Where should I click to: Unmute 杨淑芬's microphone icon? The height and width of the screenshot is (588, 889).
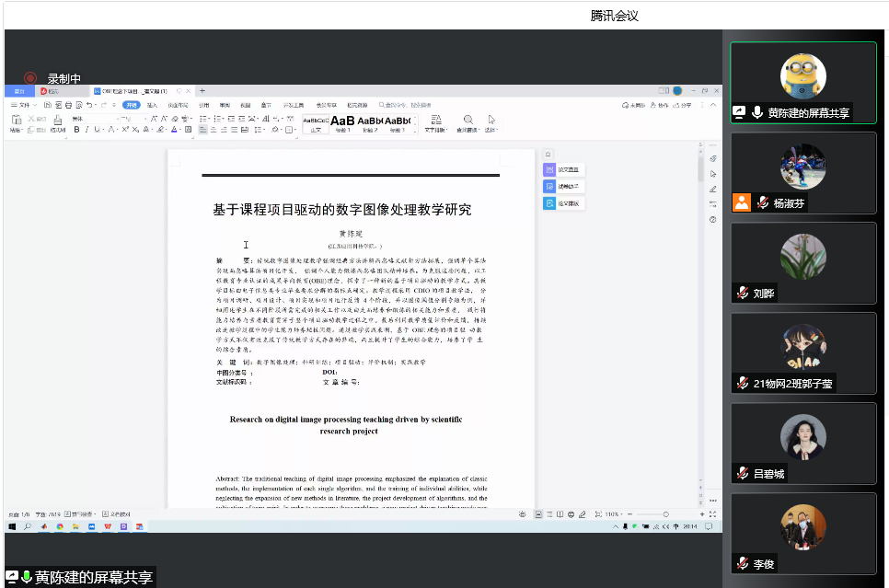[763, 202]
